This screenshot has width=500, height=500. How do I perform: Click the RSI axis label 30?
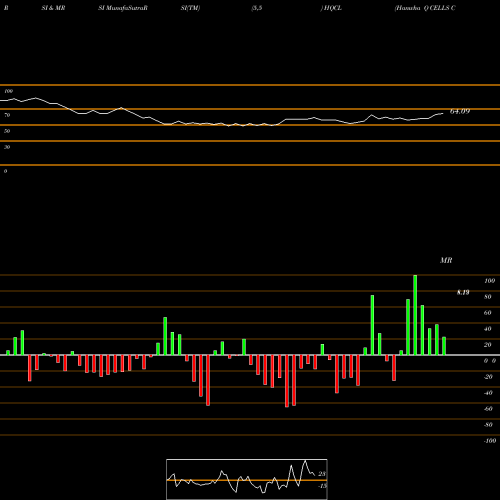coord(7,147)
